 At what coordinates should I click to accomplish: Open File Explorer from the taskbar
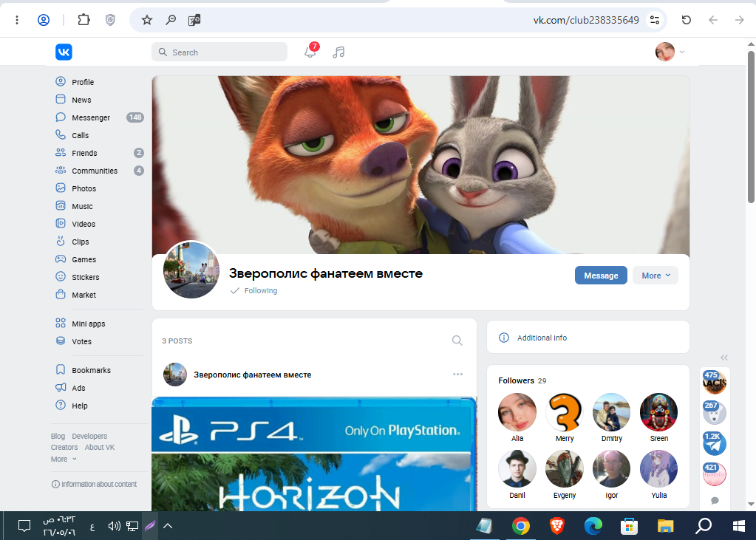665,526
